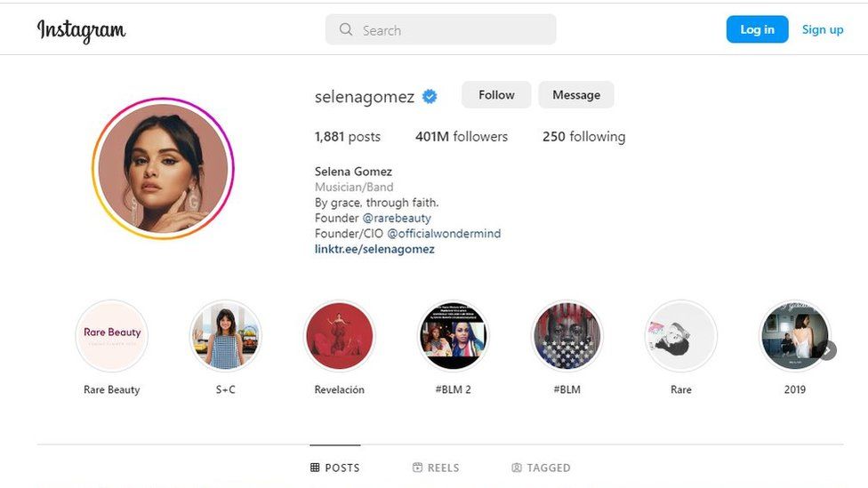Open the #BLM 2 story highlight

tap(453, 335)
